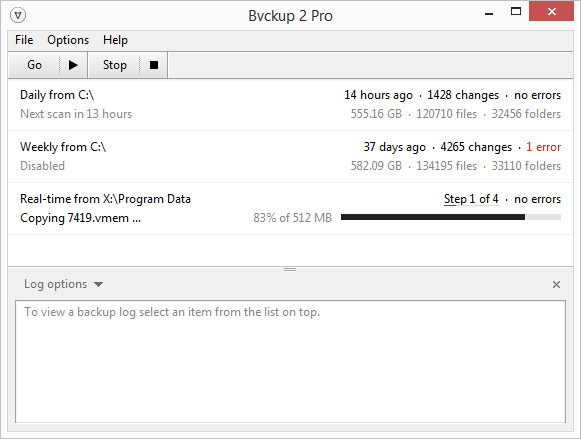Click the copy progress bar
Viewport: 581px width, 439px height.
point(451,217)
